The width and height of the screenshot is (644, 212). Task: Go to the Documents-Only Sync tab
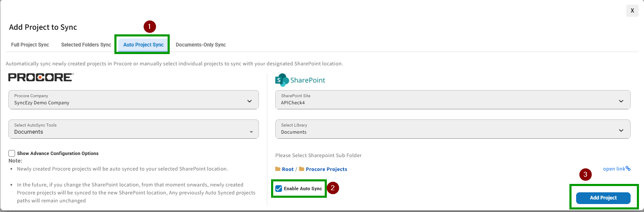pos(201,45)
